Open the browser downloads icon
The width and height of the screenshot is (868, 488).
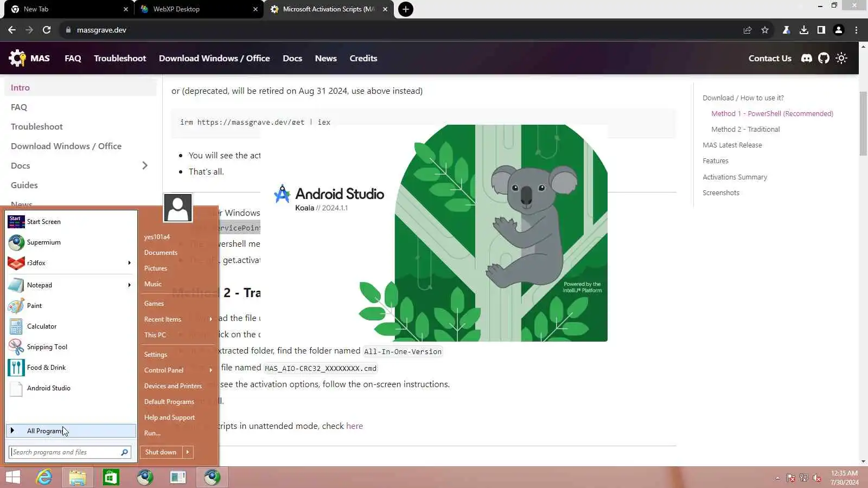click(804, 30)
